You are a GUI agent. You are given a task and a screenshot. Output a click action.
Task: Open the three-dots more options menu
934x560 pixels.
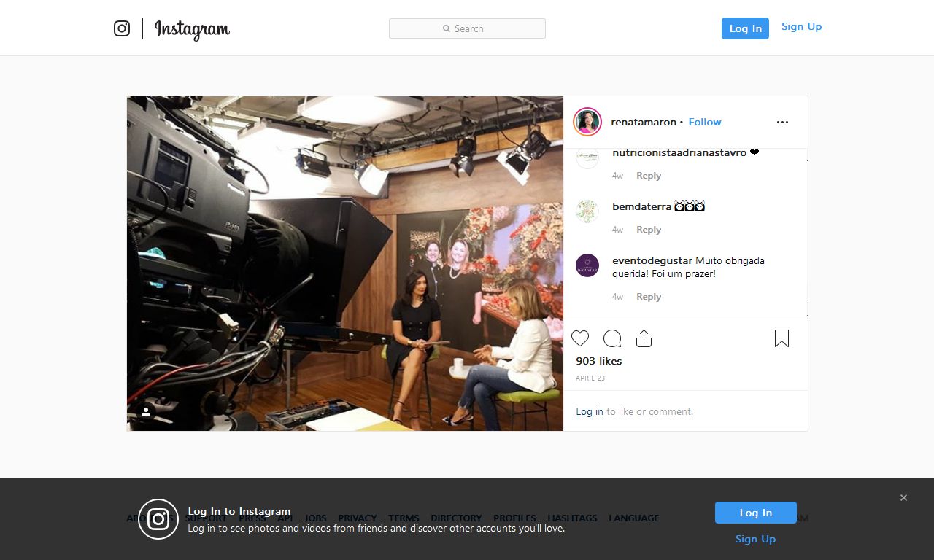point(782,122)
